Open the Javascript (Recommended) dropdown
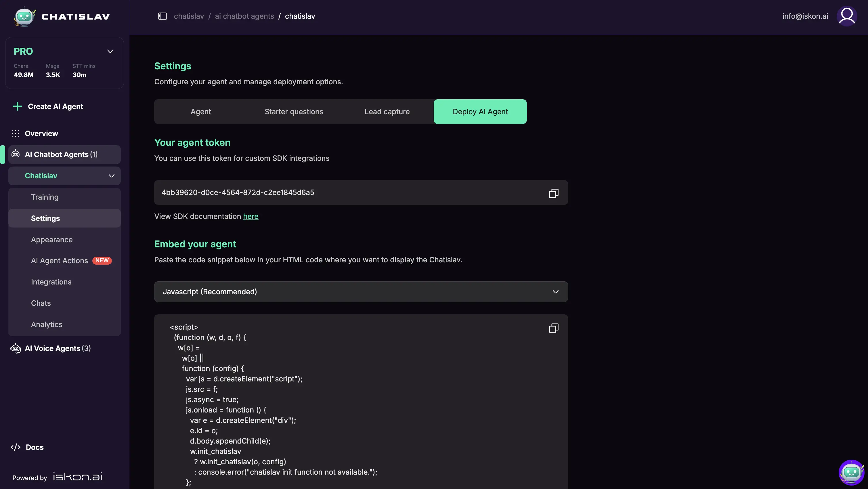 pyautogui.click(x=361, y=291)
